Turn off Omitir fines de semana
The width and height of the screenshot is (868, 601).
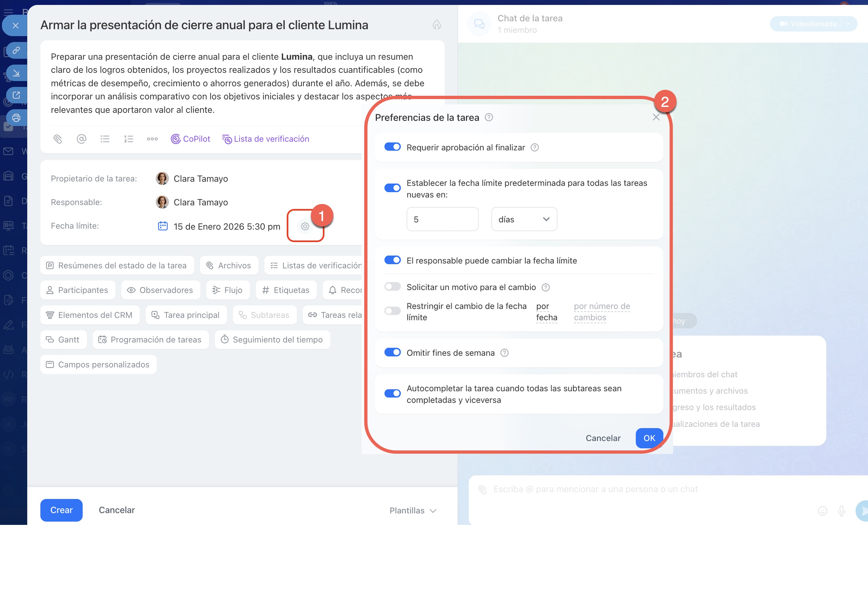(392, 352)
